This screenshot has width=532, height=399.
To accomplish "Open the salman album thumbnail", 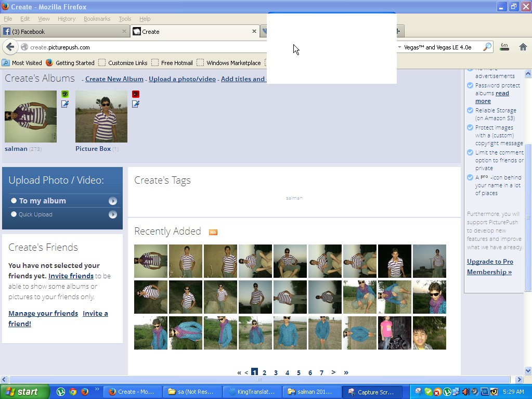I will click(31, 117).
